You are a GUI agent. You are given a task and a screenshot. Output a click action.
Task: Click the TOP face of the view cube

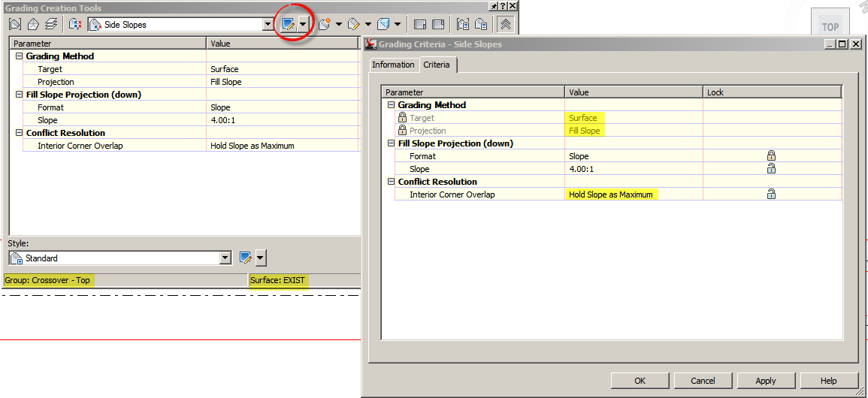(x=830, y=27)
